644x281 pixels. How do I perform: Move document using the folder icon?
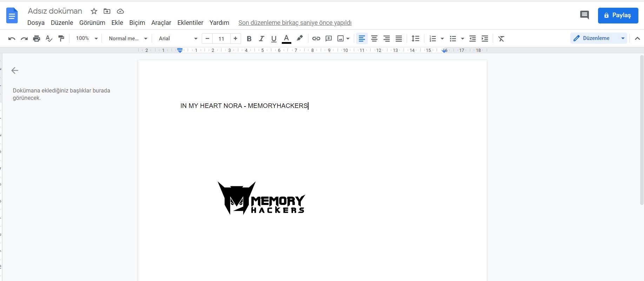coord(107,11)
